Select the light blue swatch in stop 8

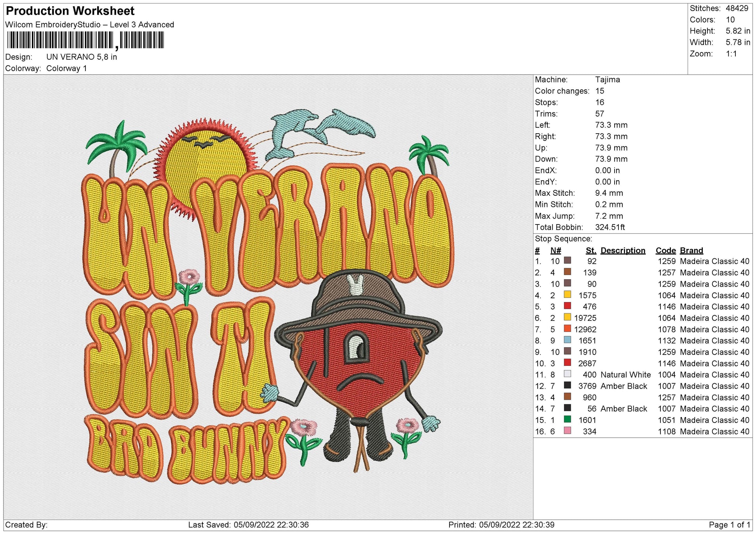568,340
